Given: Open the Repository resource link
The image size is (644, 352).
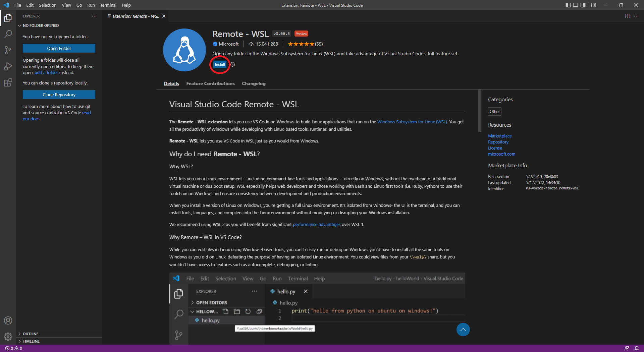Looking at the screenshot, I should pos(498,142).
